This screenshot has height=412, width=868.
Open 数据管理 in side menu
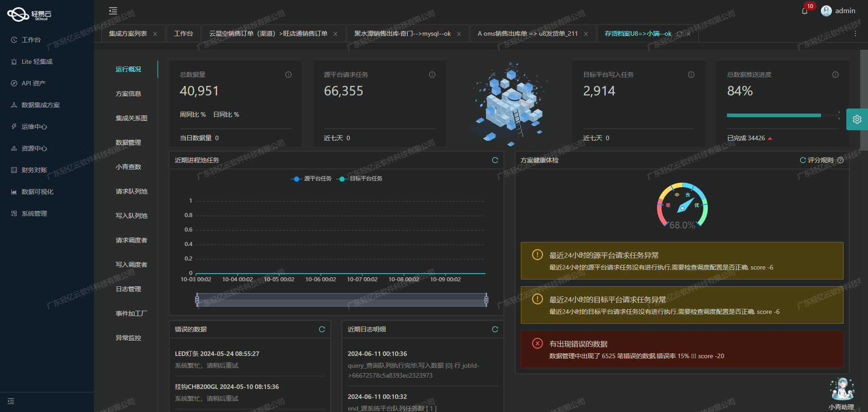pyautogui.click(x=128, y=142)
